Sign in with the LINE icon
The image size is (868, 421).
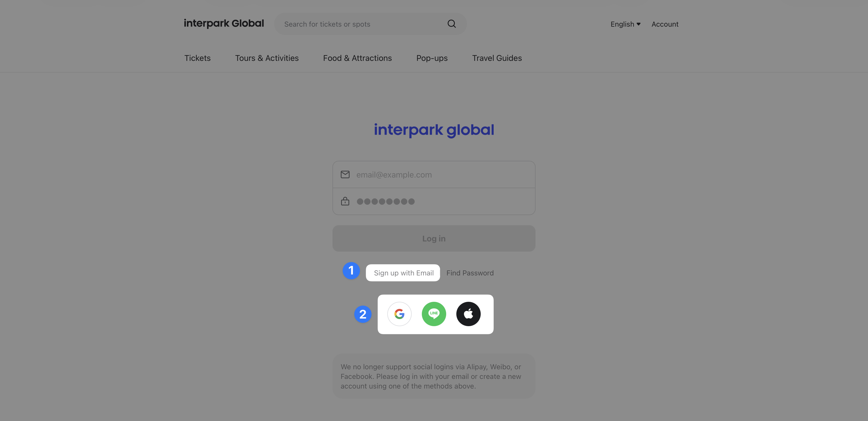pyautogui.click(x=434, y=314)
